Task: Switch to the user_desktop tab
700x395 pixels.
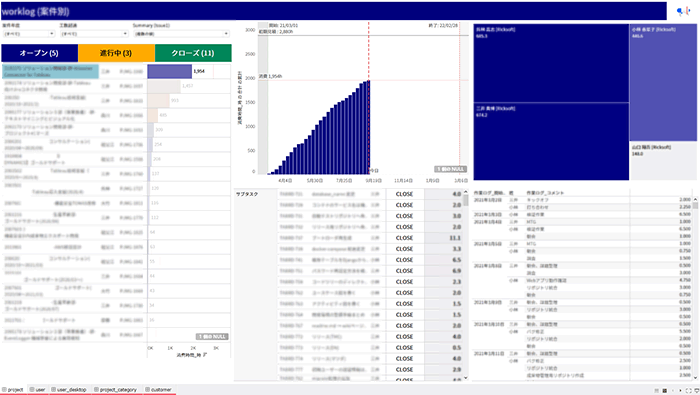Action: tap(69, 390)
